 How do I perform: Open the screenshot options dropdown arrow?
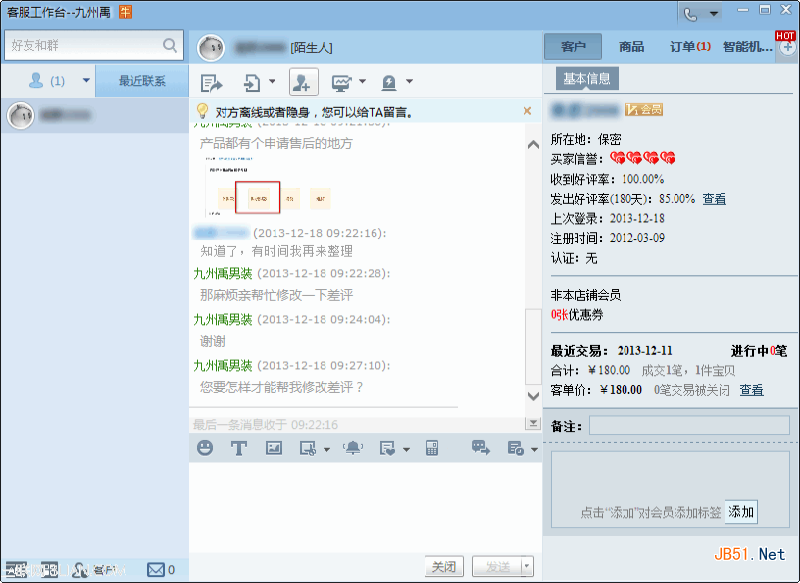[325, 449]
